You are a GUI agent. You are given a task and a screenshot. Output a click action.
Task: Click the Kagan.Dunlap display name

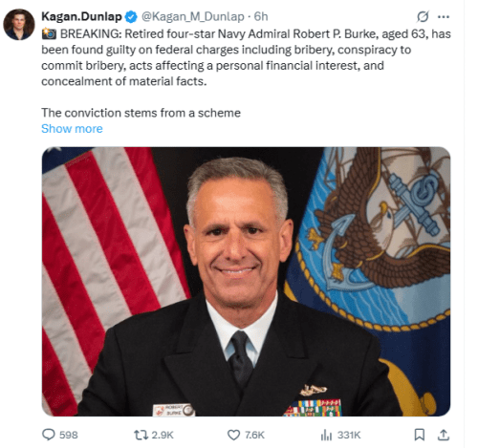tap(81, 16)
